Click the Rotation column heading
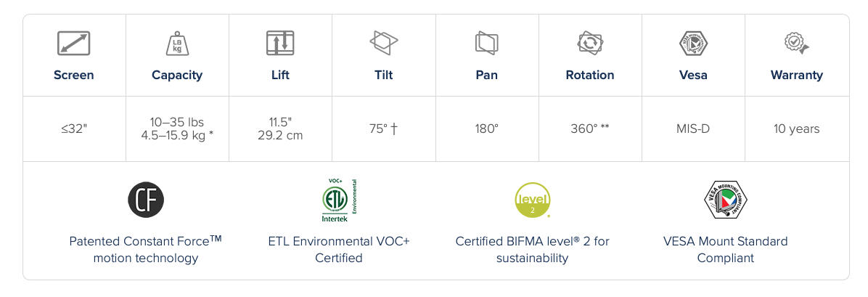Image resolution: width=868 pixels, height=297 pixels. point(589,75)
